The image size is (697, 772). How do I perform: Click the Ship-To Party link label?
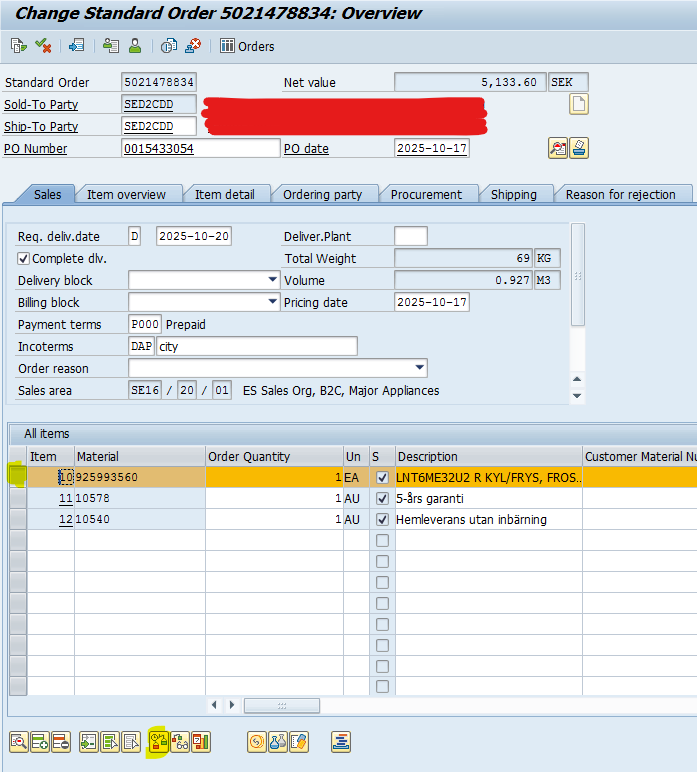coord(41,127)
